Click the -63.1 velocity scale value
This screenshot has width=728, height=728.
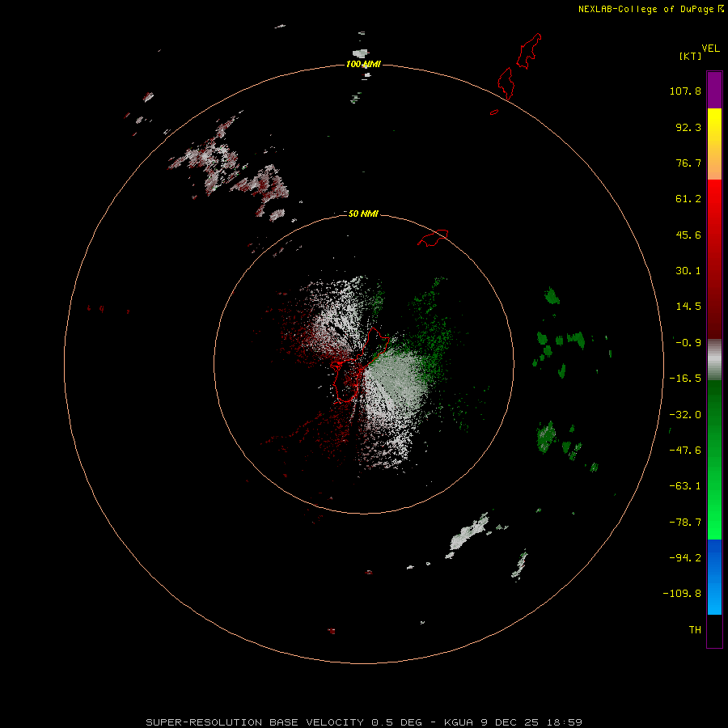click(x=685, y=486)
